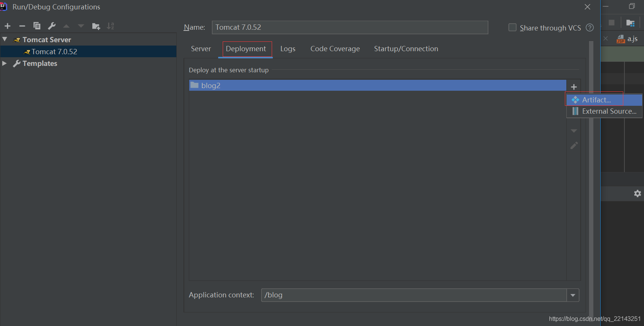Select the Deployment tab
644x326 pixels.
[x=246, y=49]
